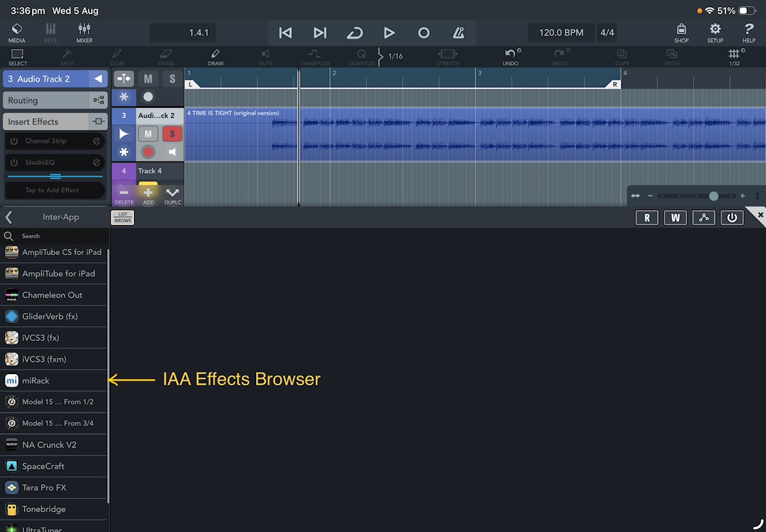
Task: Click the QUANTIZE tool
Action: point(361,57)
